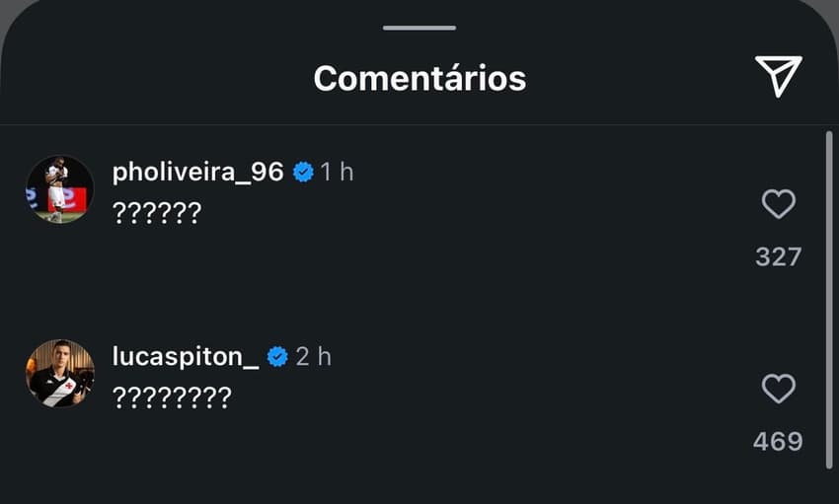Click the lucaspiton_ username

click(x=186, y=356)
